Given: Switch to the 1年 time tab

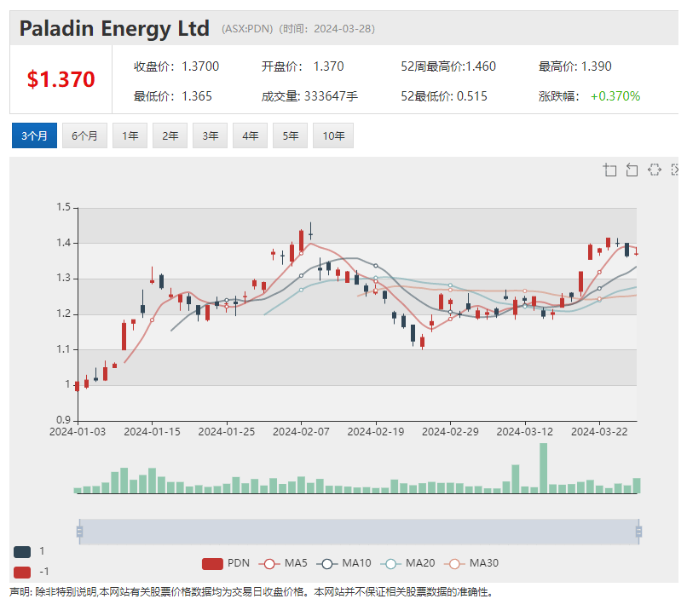Looking at the screenshot, I should coord(130,135).
